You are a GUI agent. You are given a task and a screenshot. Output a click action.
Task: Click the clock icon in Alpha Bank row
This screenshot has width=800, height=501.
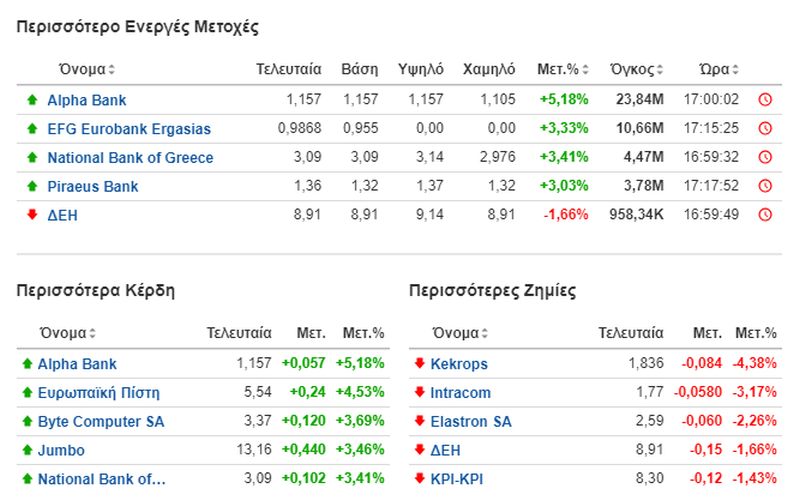click(x=765, y=99)
